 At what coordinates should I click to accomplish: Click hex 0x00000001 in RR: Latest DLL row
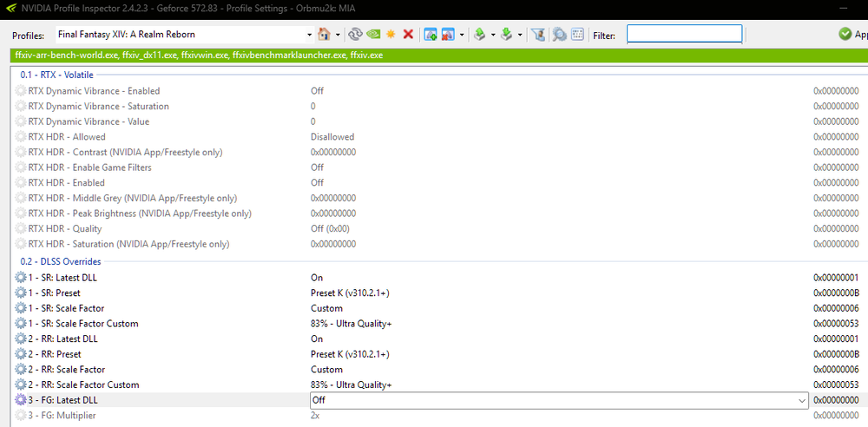pos(836,338)
